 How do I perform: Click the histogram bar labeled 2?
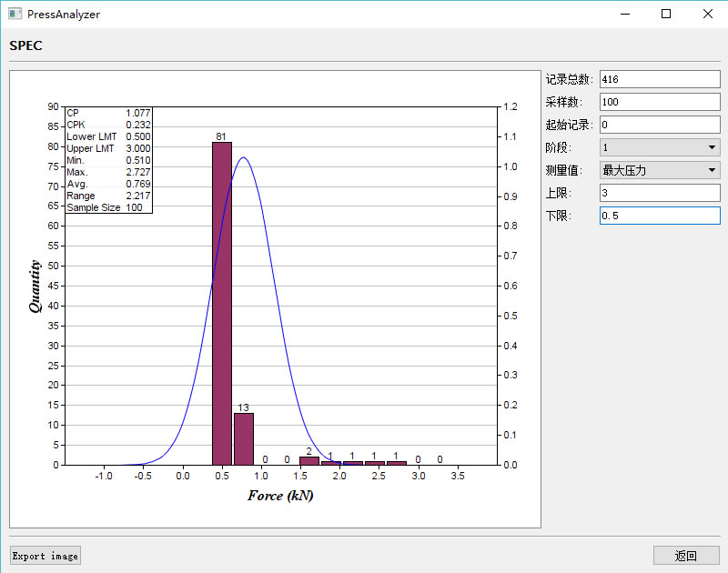[309, 461]
